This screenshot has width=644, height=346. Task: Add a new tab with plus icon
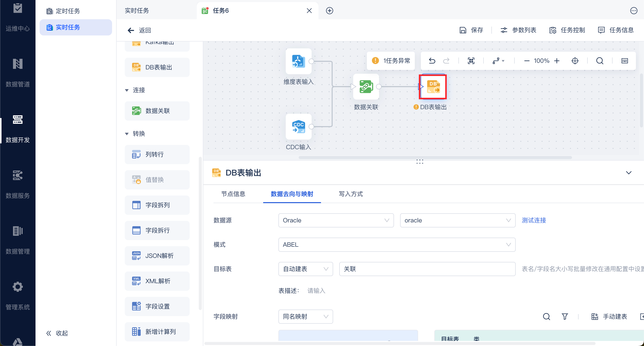tap(329, 11)
